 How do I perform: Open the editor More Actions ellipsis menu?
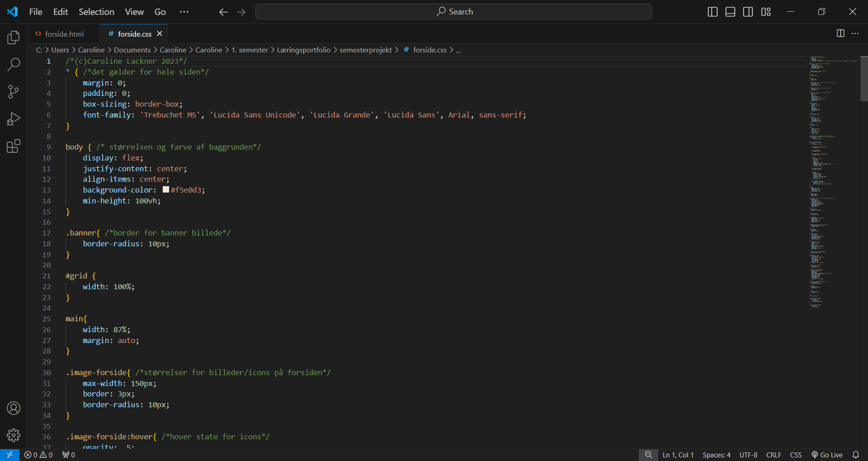tap(855, 33)
